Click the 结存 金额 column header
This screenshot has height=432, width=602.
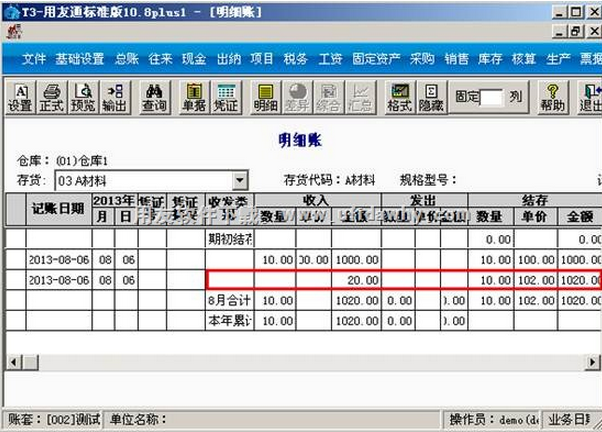coord(580,217)
